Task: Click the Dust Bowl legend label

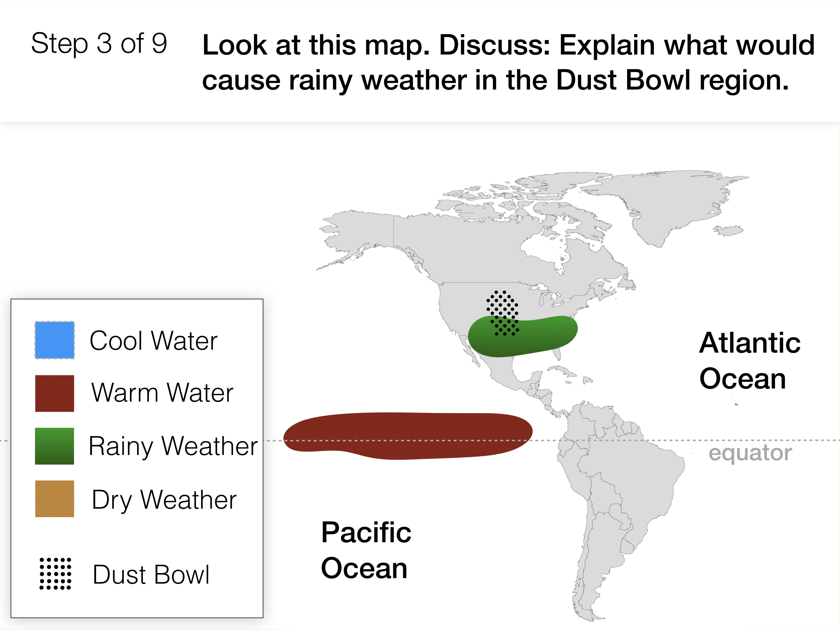Action: pos(151,575)
